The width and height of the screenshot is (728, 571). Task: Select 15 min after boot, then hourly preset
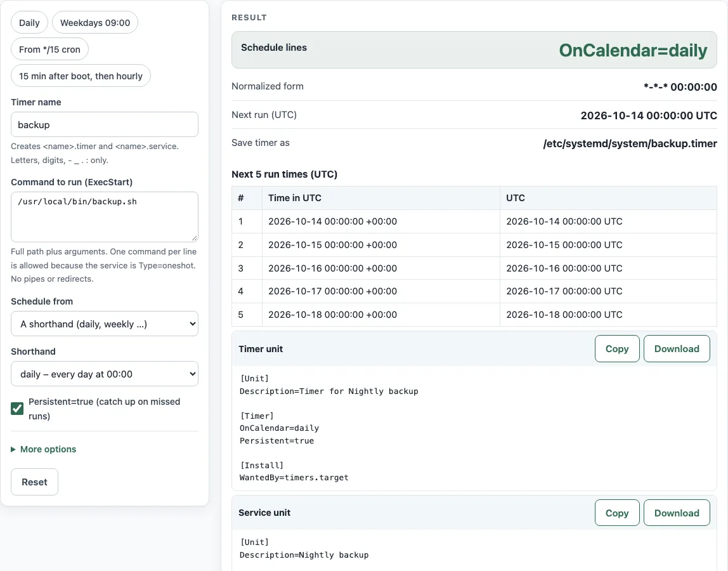click(81, 75)
